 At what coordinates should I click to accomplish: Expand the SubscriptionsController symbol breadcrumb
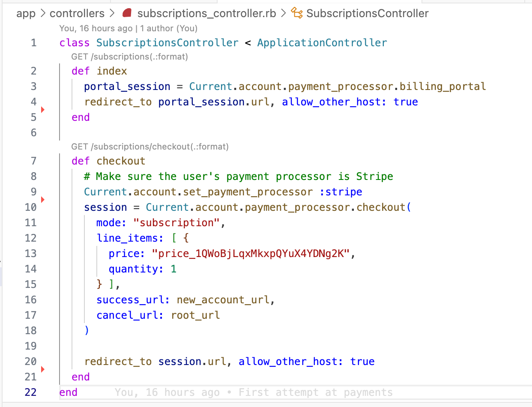(x=367, y=14)
